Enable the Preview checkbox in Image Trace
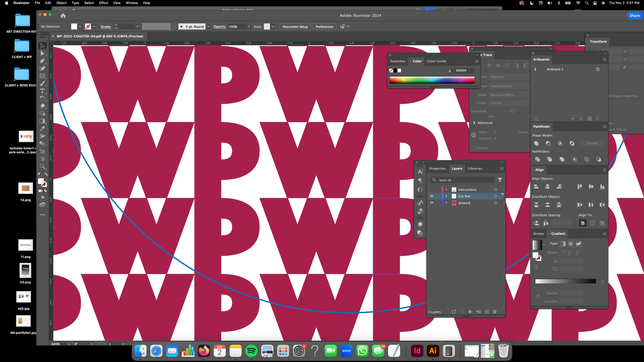 point(473,148)
